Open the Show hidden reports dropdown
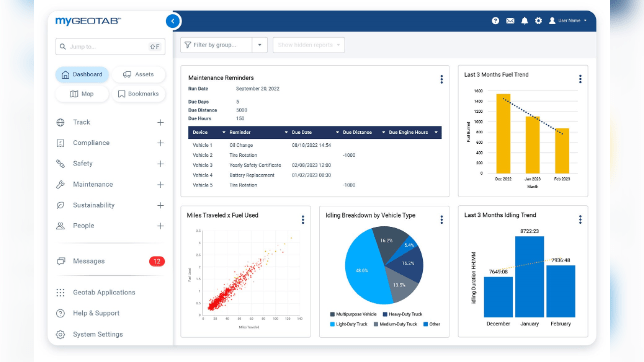 [308, 45]
